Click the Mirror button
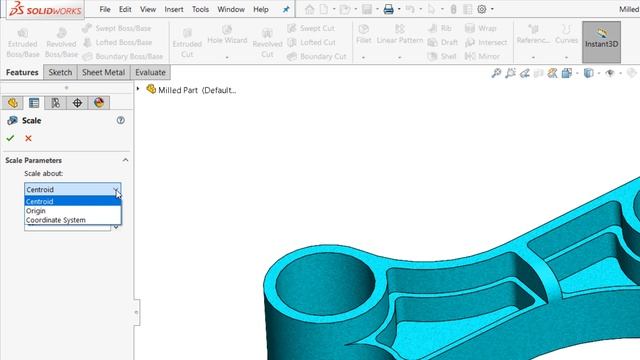The height and width of the screenshot is (360, 640). pyautogui.click(x=482, y=56)
